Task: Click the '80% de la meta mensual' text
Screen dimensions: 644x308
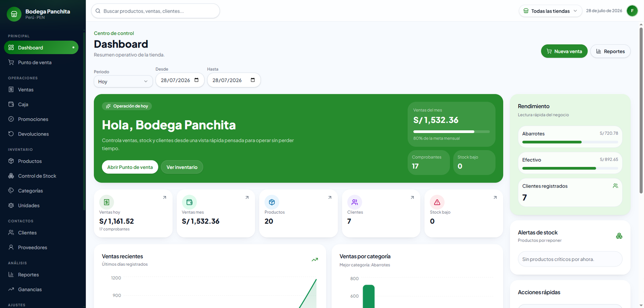Action: tap(436, 138)
